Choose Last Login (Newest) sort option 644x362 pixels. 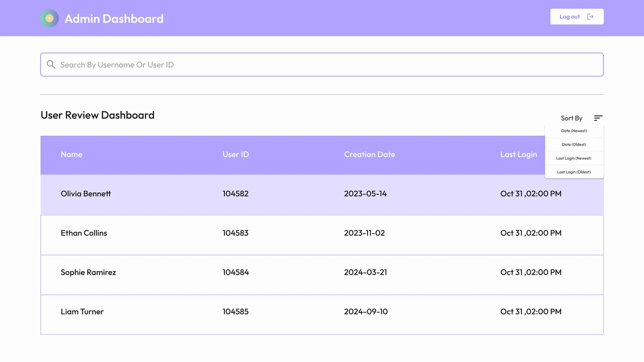[574, 158]
